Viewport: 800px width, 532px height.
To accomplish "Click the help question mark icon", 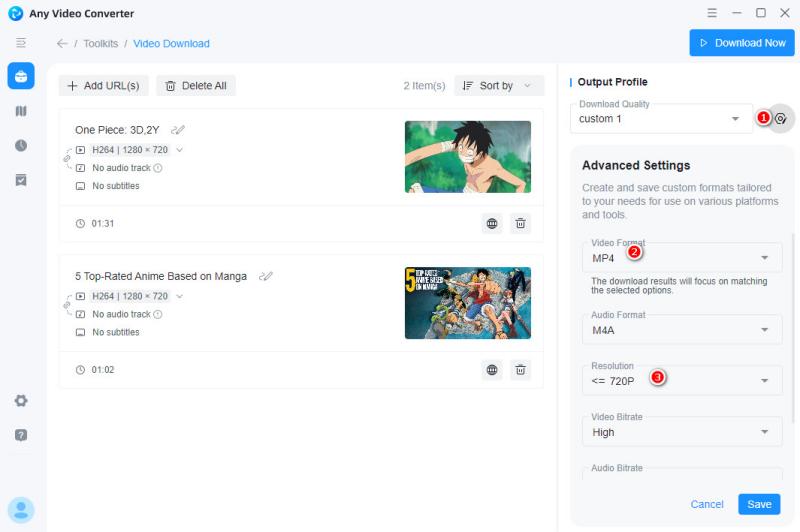I will tap(21, 435).
